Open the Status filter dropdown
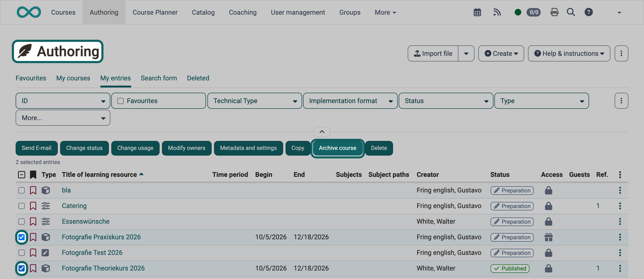Image resolution: width=644 pixels, height=279 pixels. pyautogui.click(x=446, y=101)
